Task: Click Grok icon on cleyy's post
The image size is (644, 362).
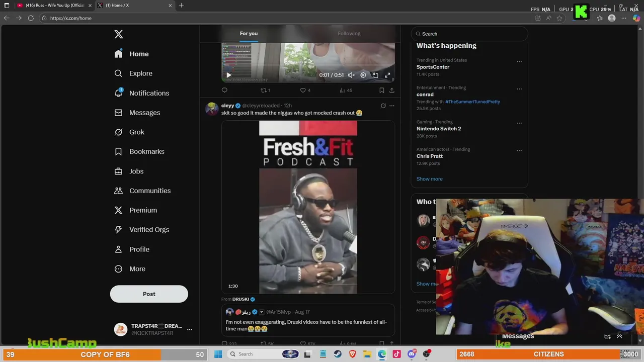Action: pyautogui.click(x=383, y=106)
